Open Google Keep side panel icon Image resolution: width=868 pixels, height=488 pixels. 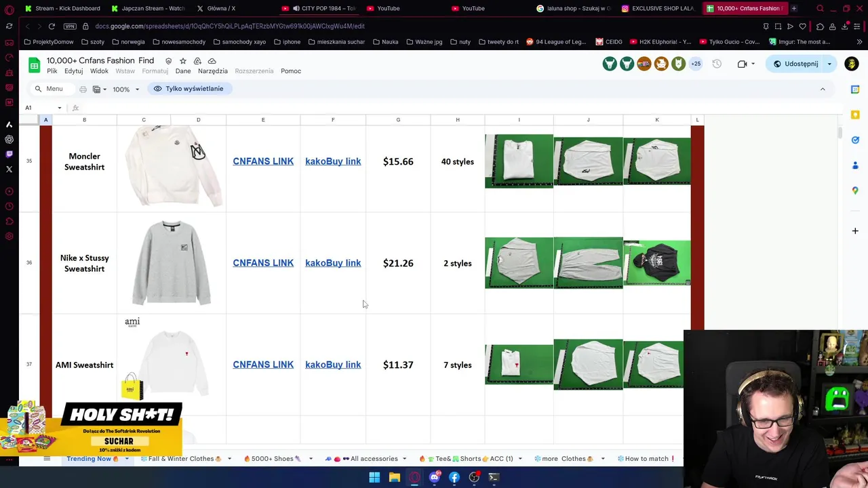[x=855, y=115]
